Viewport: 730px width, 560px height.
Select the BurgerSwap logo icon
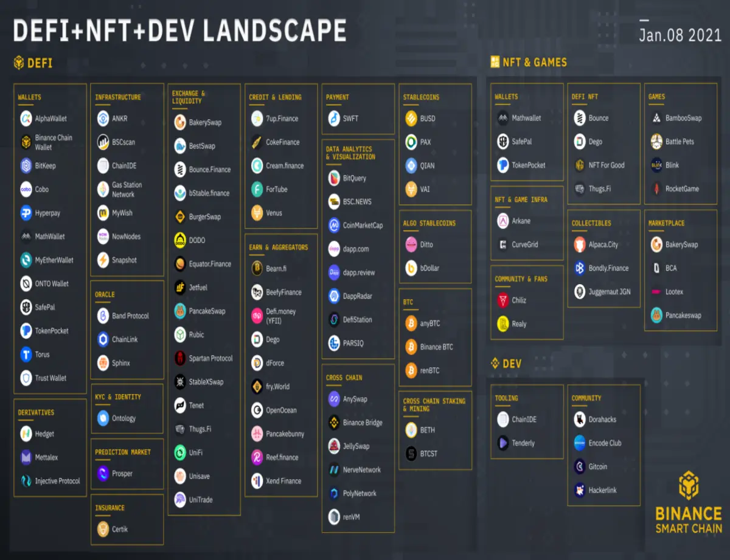(x=180, y=216)
